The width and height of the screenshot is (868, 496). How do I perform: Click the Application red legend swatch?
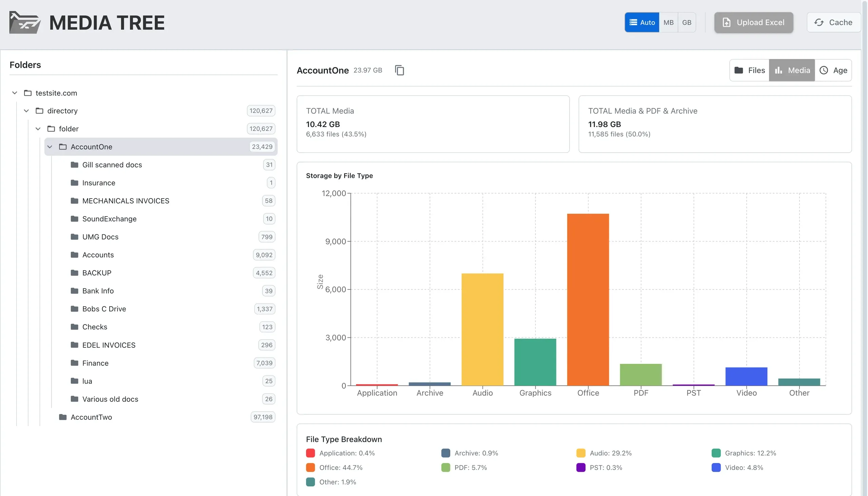pyautogui.click(x=311, y=453)
